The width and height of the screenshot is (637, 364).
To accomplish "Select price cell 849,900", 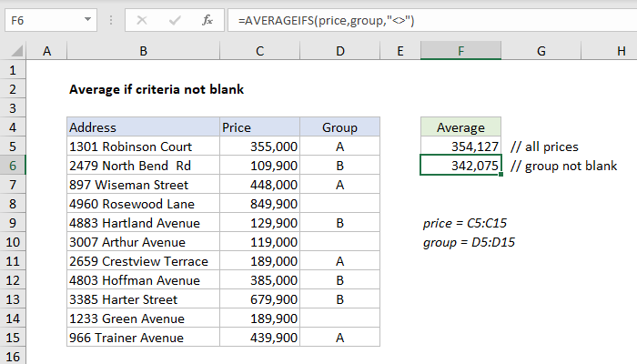I will click(259, 204).
